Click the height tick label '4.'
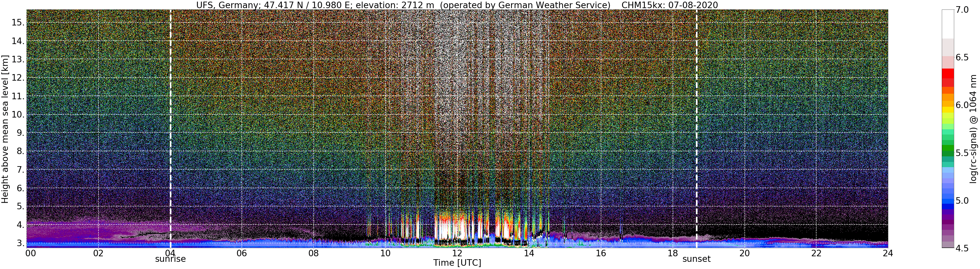Screen dimensions: 980x269 coord(20,225)
